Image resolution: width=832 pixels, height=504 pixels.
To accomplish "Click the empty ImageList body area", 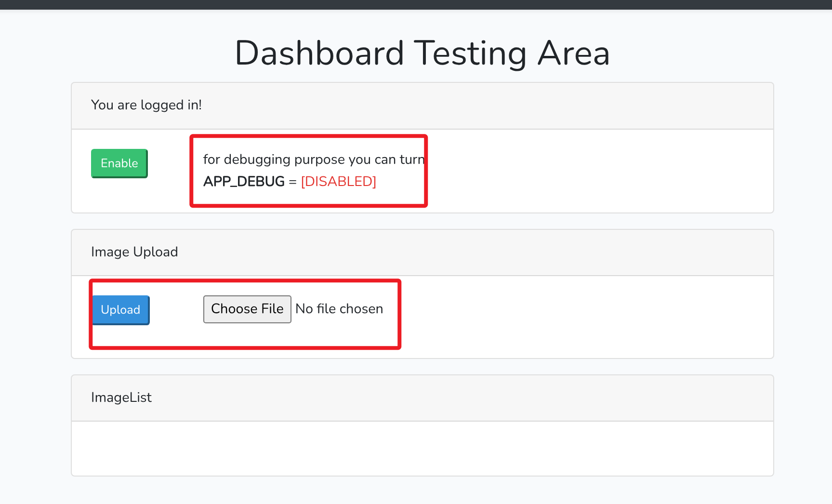I will point(422,449).
